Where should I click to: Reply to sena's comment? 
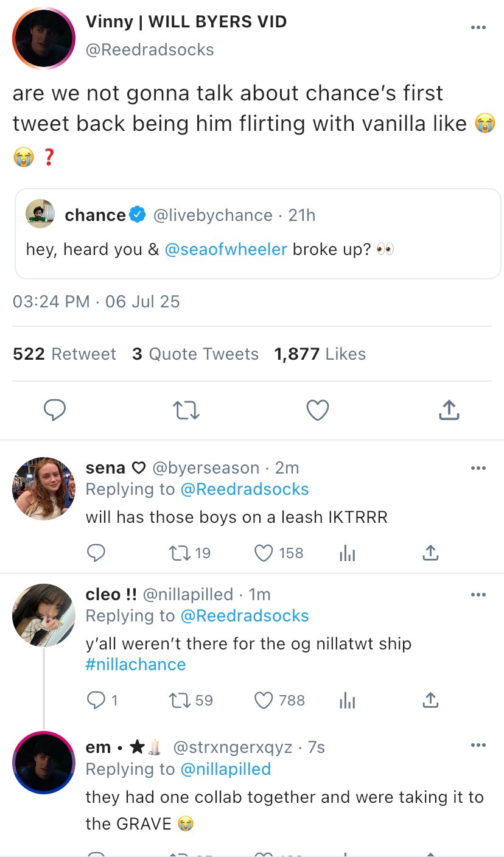pos(96,553)
